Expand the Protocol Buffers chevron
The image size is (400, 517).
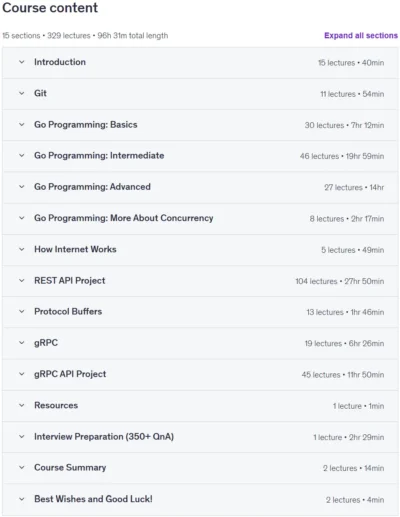(22, 312)
